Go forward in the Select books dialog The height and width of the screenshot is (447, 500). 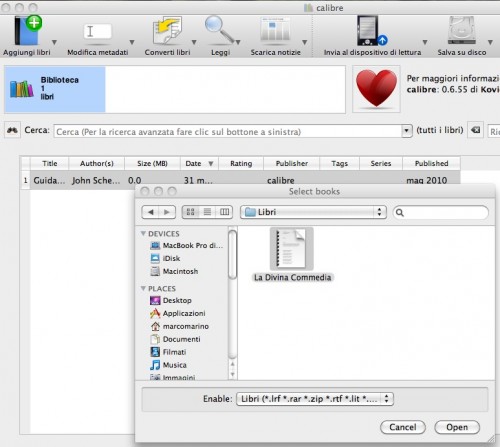[167, 212]
